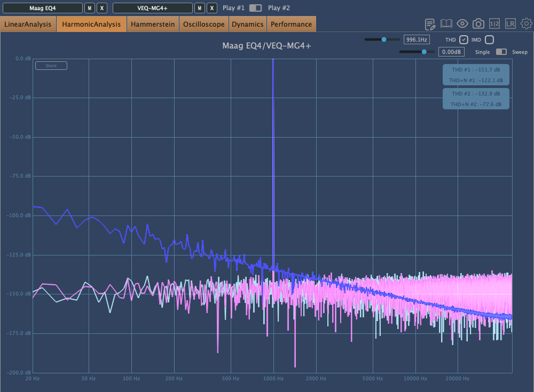
Task: Click the Play #1 label
Action: 234,8
